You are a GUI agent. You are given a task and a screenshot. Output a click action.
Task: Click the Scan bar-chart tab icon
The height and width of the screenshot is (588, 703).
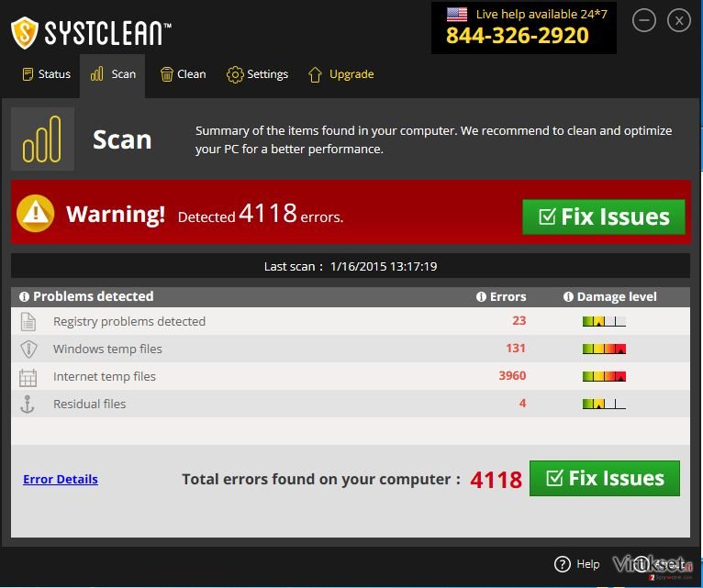[x=97, y=73]
